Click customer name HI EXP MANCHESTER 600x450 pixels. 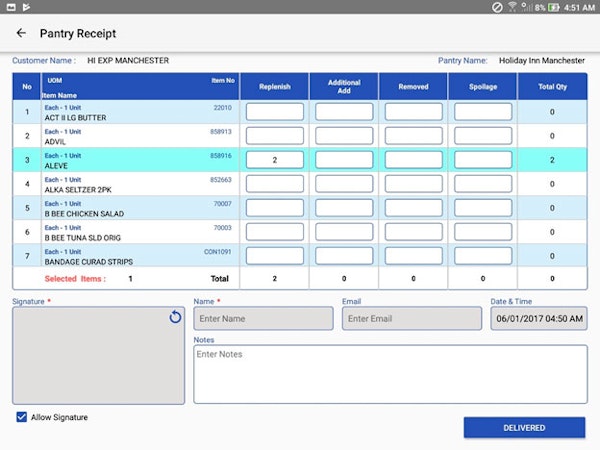128,60
